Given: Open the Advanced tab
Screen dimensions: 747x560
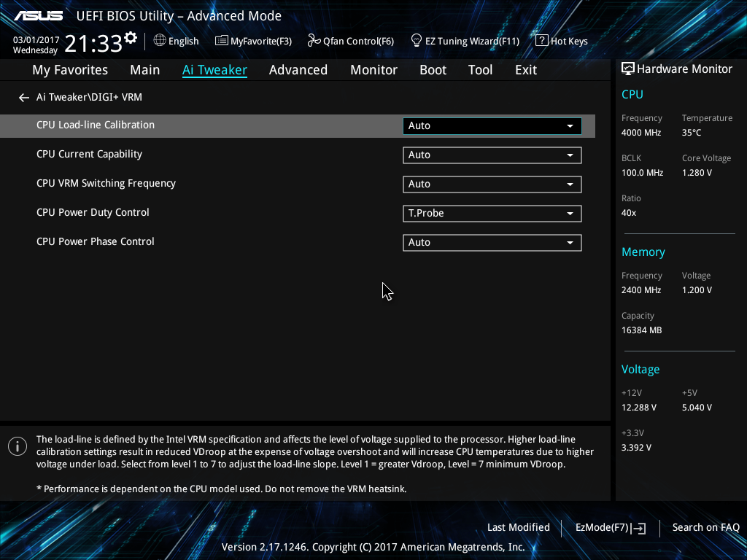Looking at the screenshot, I should click(x=298, y=70).
